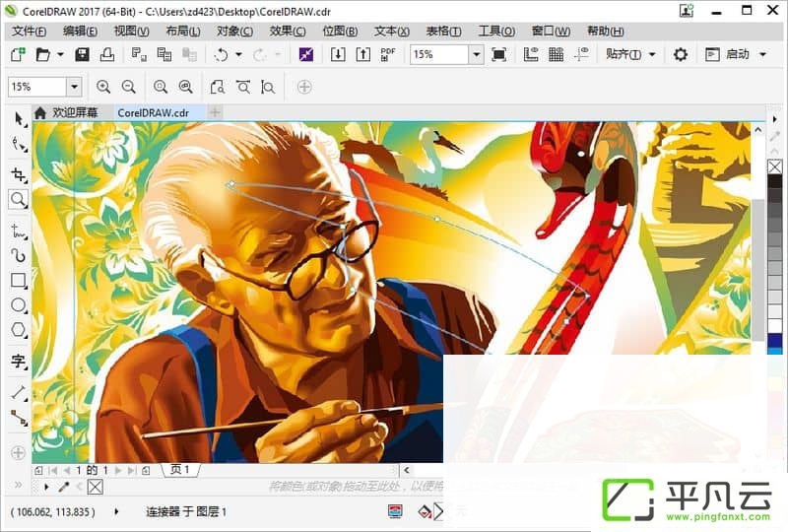Expand the 启动 launcher dropdown
Viewport: 788px width, 532px height.
[762, 54]
